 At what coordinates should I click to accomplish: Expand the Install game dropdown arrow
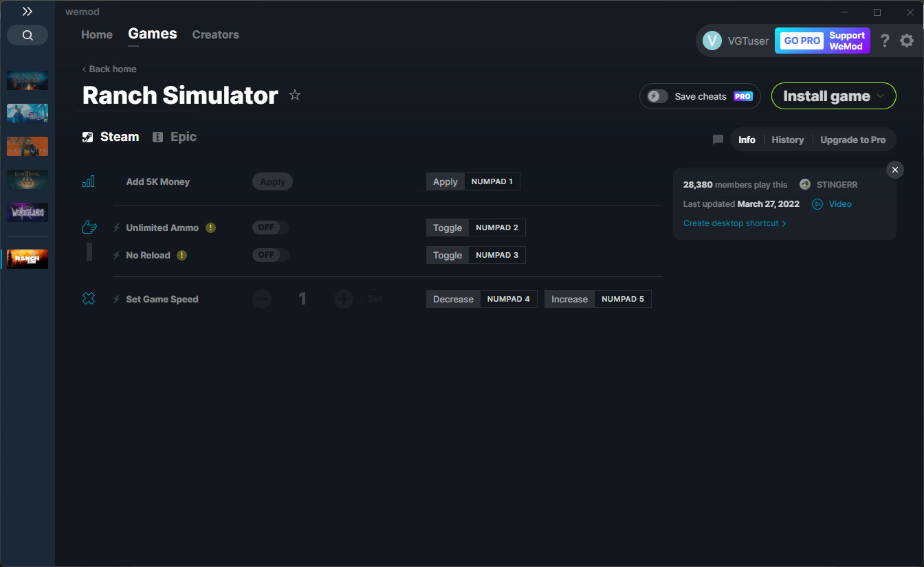coord(881,96)
